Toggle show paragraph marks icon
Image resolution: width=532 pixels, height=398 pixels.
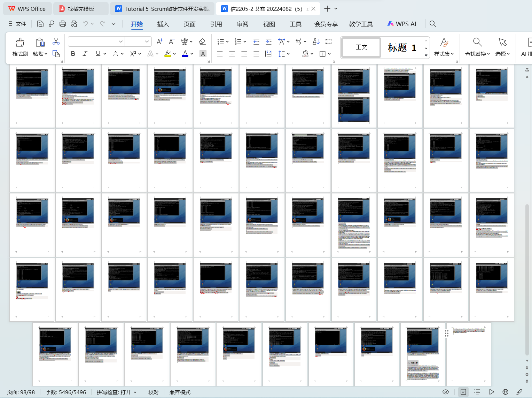click(298, 42)
